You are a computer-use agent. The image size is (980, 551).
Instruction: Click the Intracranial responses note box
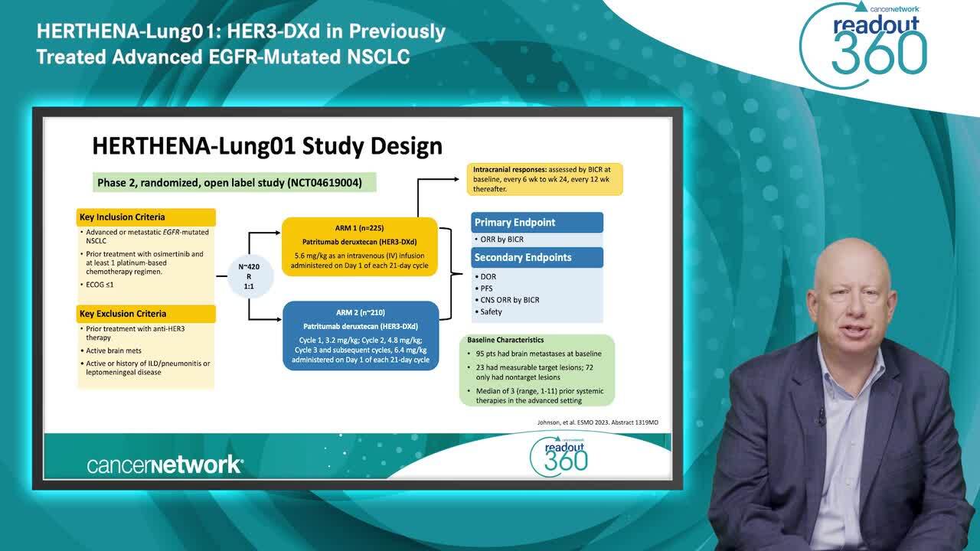(544, 178)
